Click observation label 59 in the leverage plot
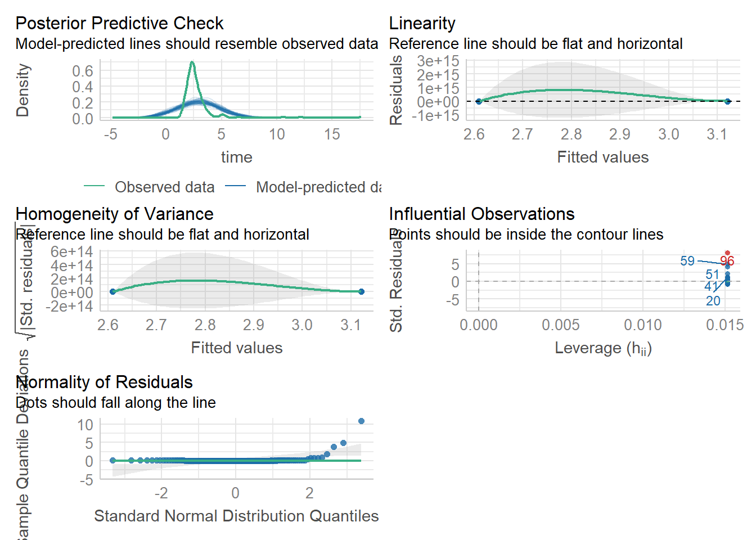Screen dimensions: 756x540 (x=687, y=261)
